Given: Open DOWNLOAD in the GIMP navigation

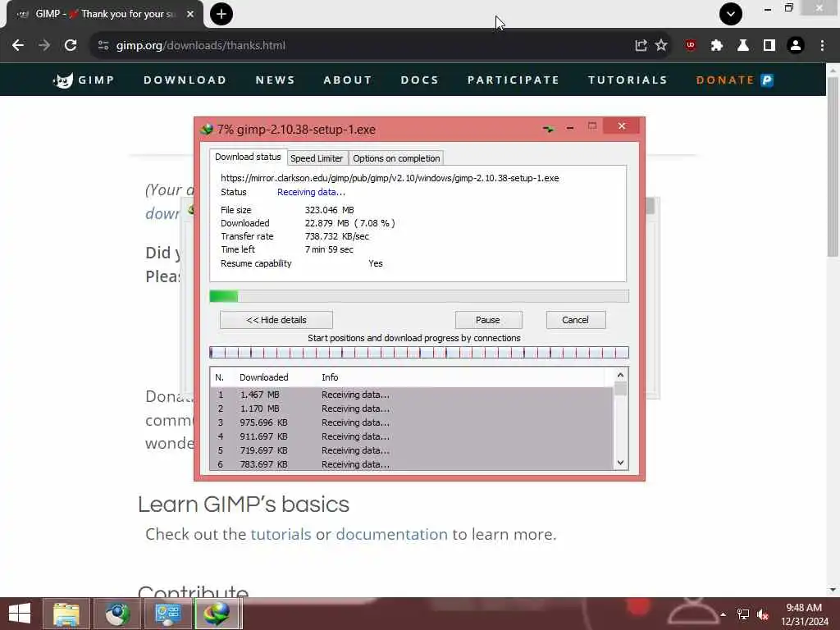Looking at the screenshot, I should 185,80.
